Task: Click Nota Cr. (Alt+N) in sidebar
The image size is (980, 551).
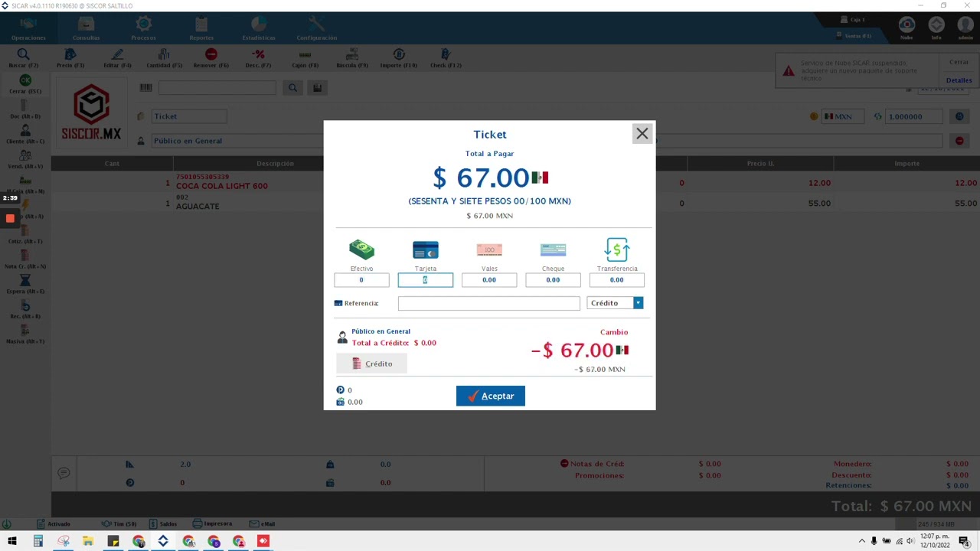Action: [x=25, y=259]
